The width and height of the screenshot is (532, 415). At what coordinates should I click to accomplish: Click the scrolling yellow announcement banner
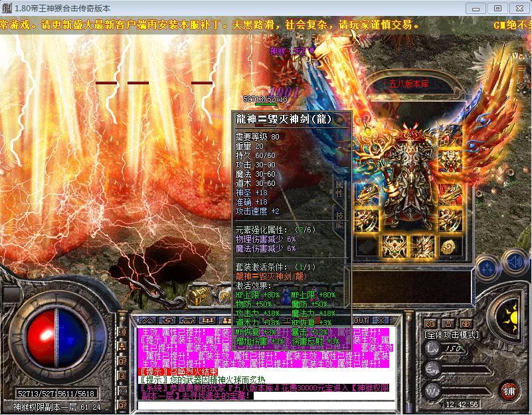point(266,25)
